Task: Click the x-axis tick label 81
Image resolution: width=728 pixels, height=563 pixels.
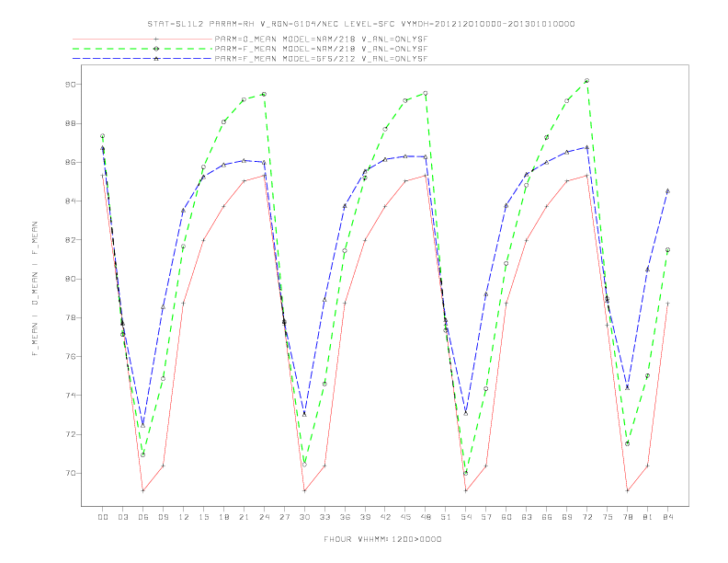Action: [x=648, y=517]
